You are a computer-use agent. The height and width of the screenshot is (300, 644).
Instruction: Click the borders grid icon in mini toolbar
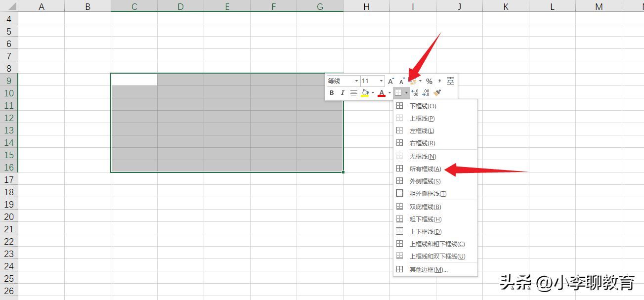coord(398,92)
